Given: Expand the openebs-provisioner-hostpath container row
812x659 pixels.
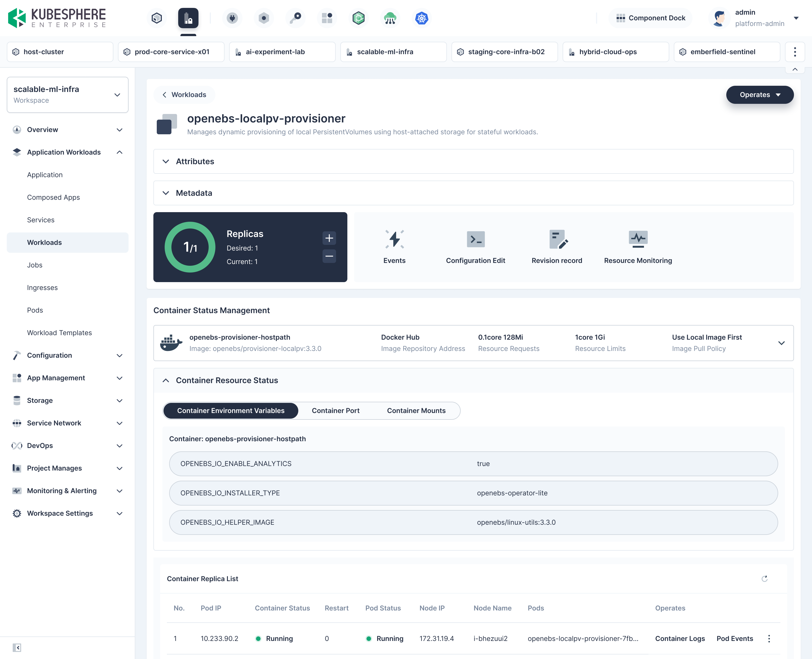Looking at the screenshot, I should tap(473, 343).
